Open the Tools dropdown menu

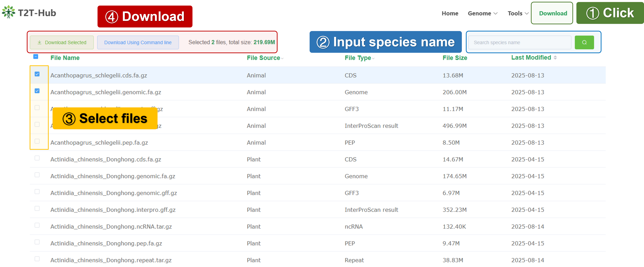coord(515,13)
